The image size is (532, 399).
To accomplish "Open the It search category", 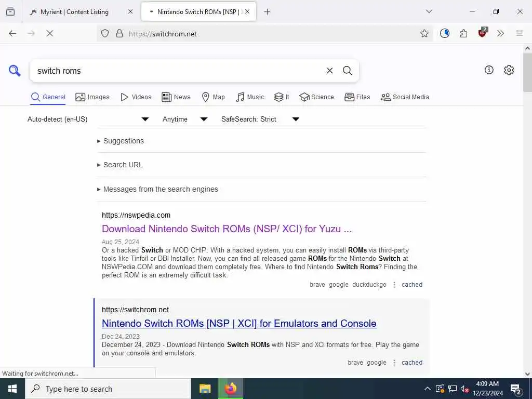I will coord(282,97).
